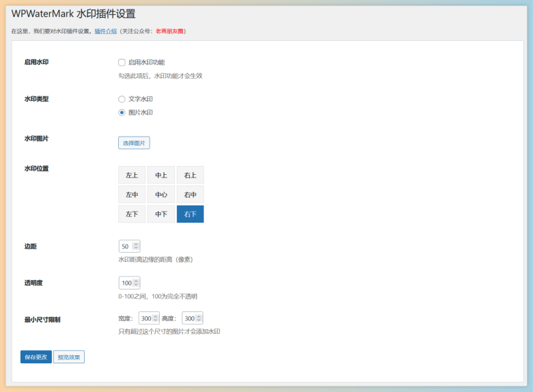Click the 边距 field spinner arrows

click(x=136, y=247)
